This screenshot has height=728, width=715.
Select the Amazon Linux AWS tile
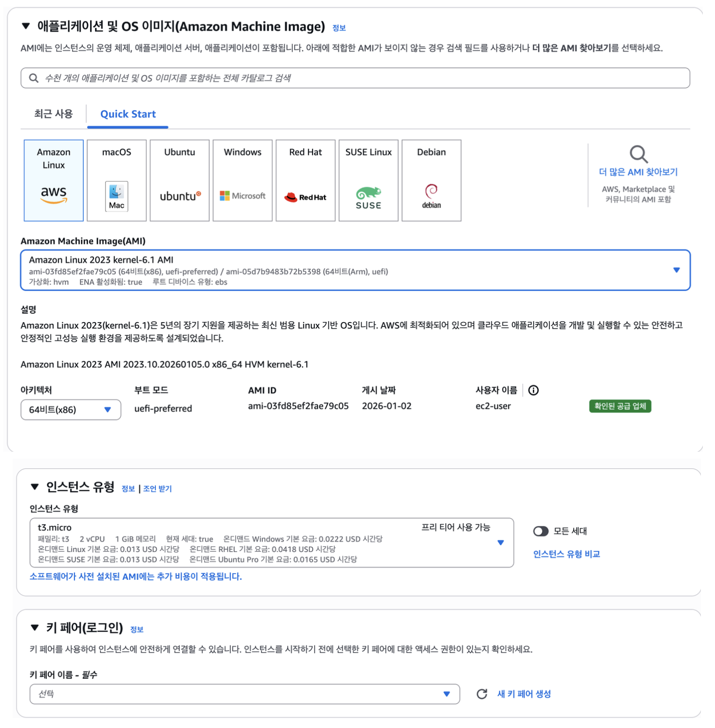(x=54, y=180)
